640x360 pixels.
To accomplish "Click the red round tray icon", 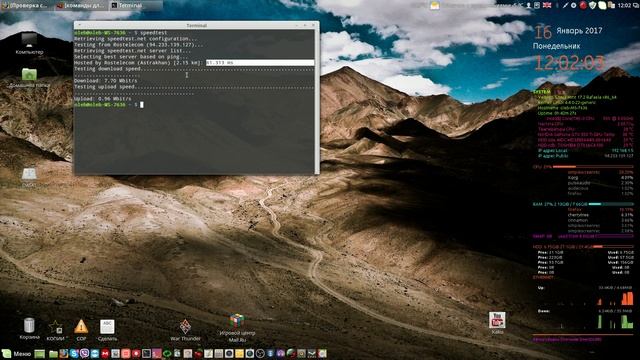I will click(583, 5).
